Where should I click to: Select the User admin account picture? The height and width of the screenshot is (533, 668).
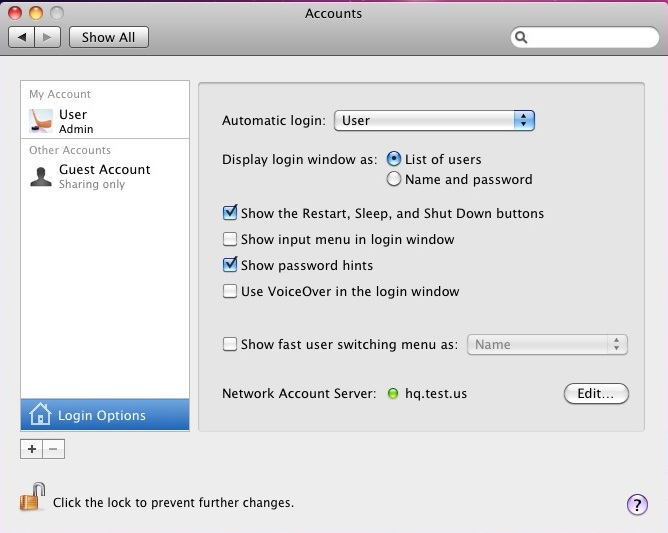(41, 121)
